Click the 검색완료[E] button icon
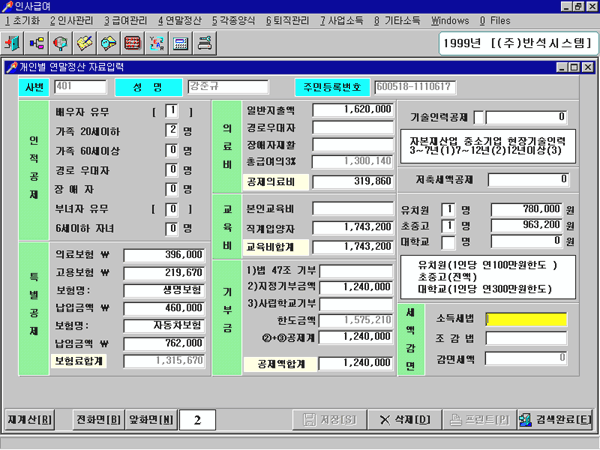This screenshot has height=450, width=600. click(524, 420)
